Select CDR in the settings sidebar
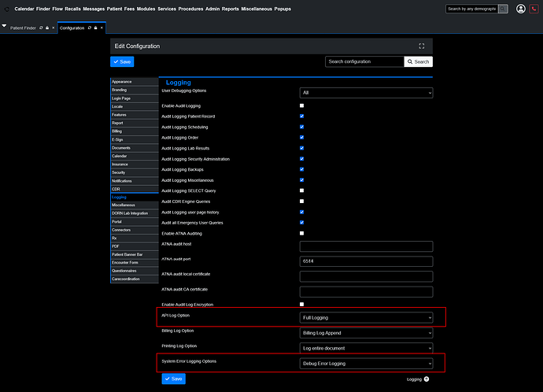The height and width of the screenshot is (392, 543). tap(135, 189)
